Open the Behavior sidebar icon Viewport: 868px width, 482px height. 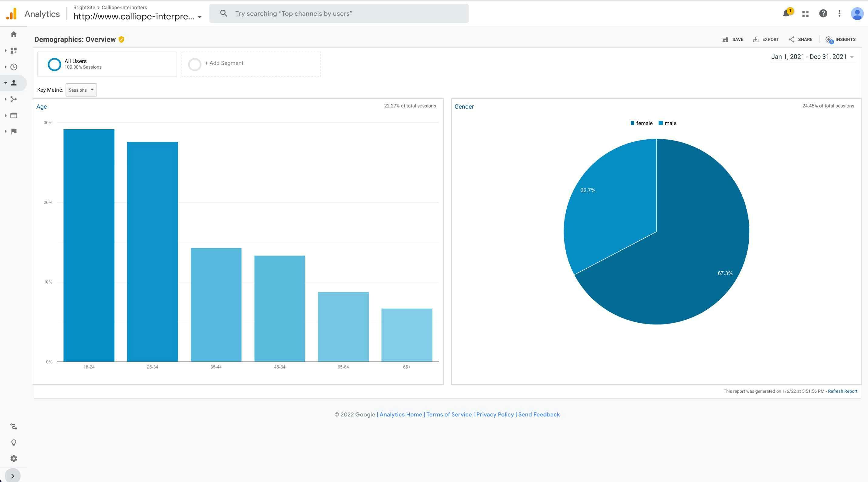tap(14, 115)
